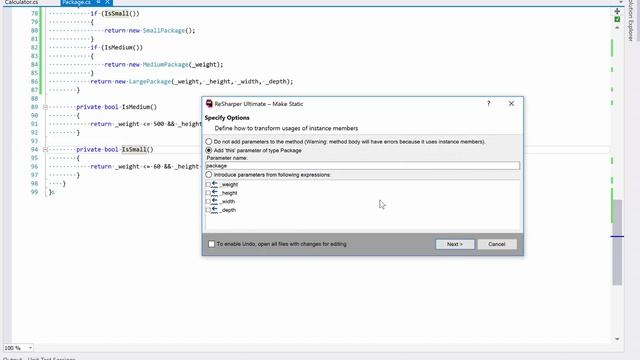The image size is (640, 360).
Task: Open the 100 % zoom dropdown
Action: tap(30, 348)
